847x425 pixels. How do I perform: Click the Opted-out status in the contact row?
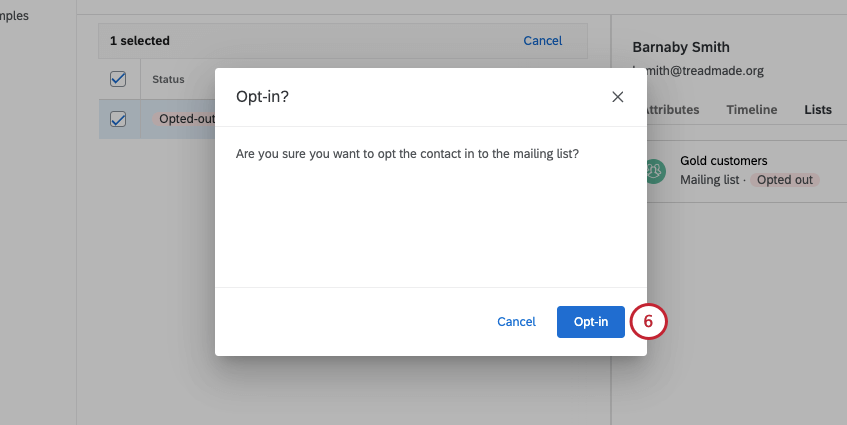pyautogui.click(x=186, y=119)
